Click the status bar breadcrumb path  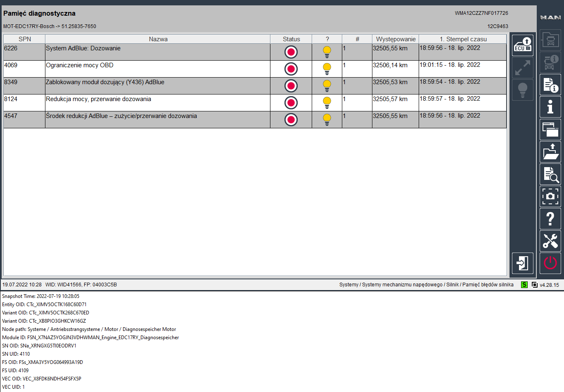pos(427,285)
